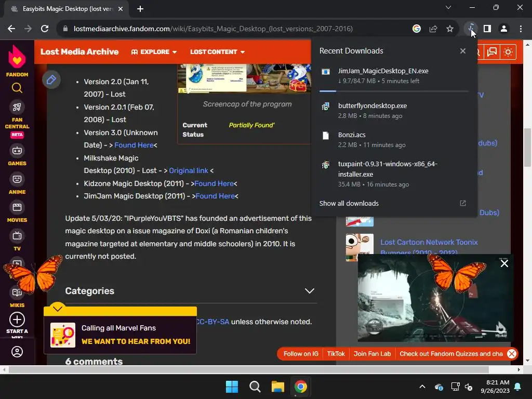Expand the Categories section chevron

pyautogui.click(x=310, y=291)
